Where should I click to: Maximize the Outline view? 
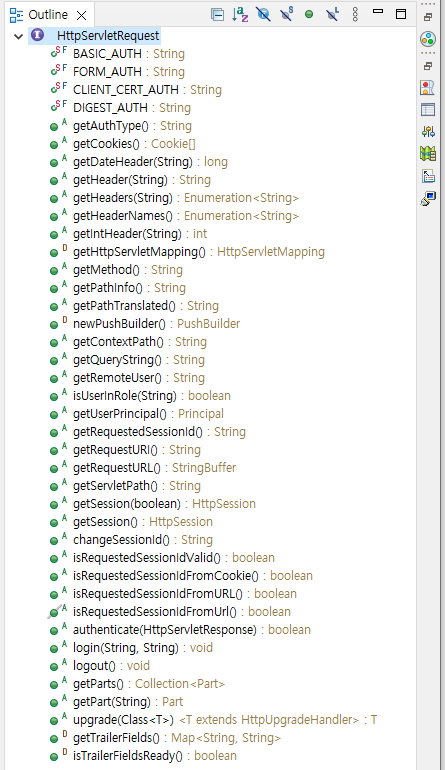coord(401,14)
